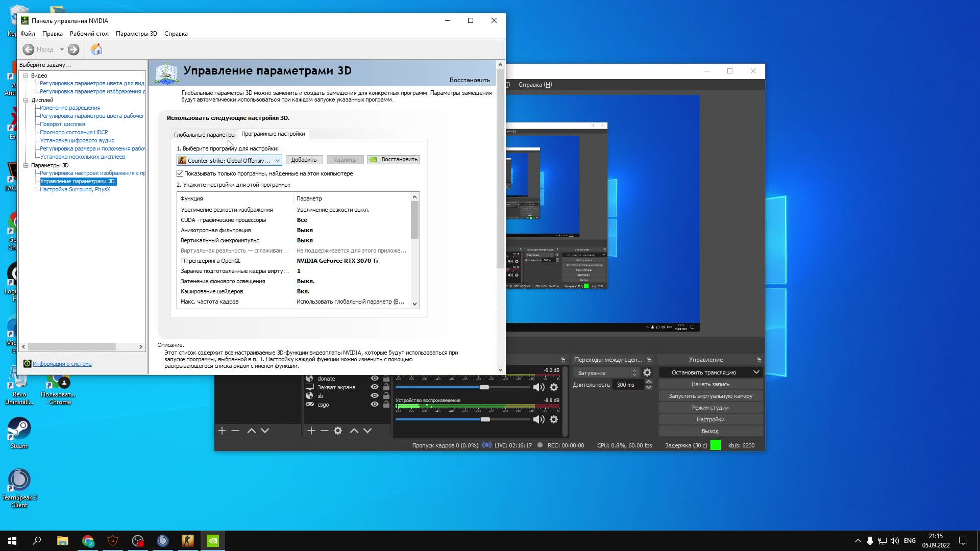This screenshot has width=980, height=551.
Task: Click the Back arrow icon in NVIDIA toolbar
Action: pos(29,49)
